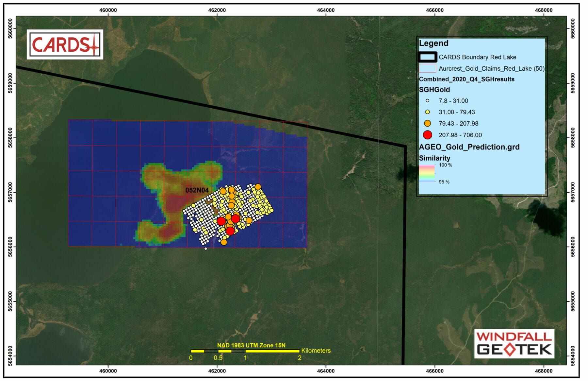
Task: Click the Similarity color ramp in the legend
Action: (427, 173)
